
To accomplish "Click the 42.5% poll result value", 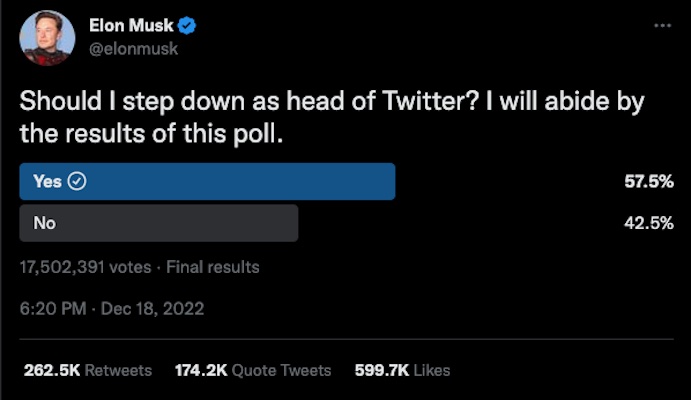I will [x=647, y=224].
